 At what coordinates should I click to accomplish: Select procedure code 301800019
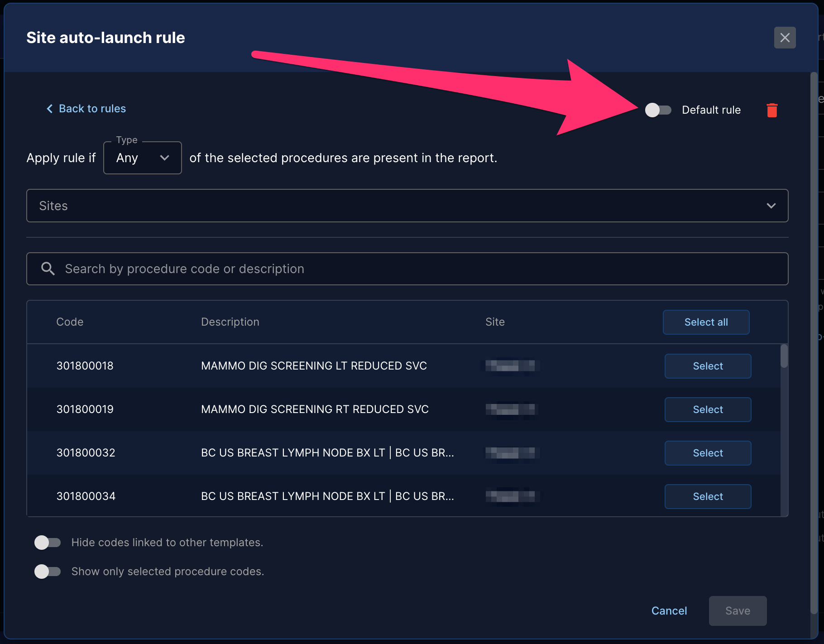pos(708,409)
